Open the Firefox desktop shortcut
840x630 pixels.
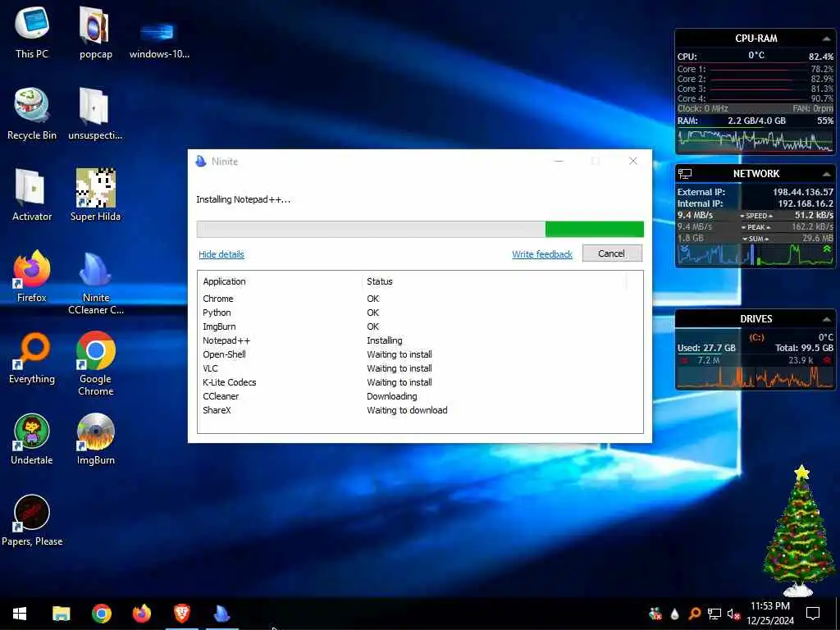[32, 276]
